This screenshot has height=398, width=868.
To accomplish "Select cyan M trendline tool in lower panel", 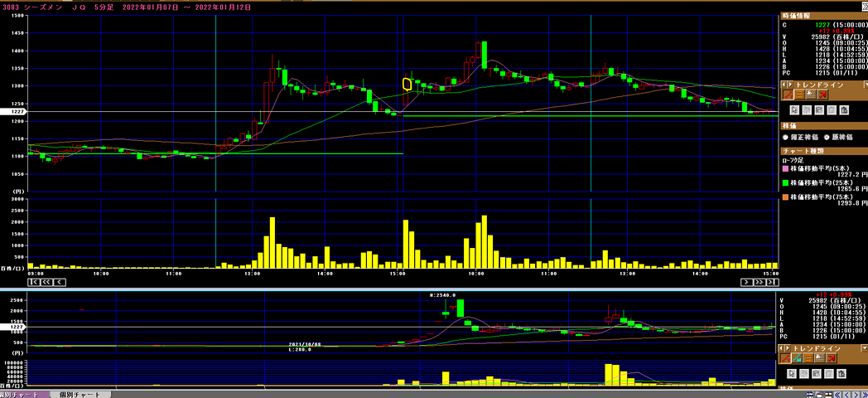I will click(797, 358).
